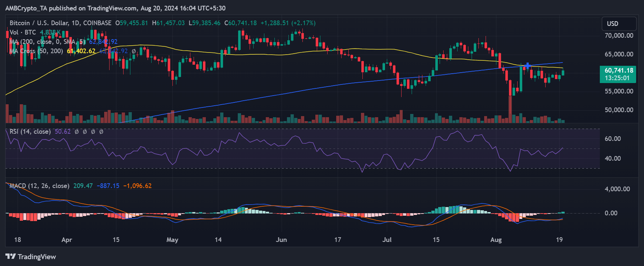Click the '55,000.00' price axis label
Screen dimensions: 644x266
tap(619, 91)
